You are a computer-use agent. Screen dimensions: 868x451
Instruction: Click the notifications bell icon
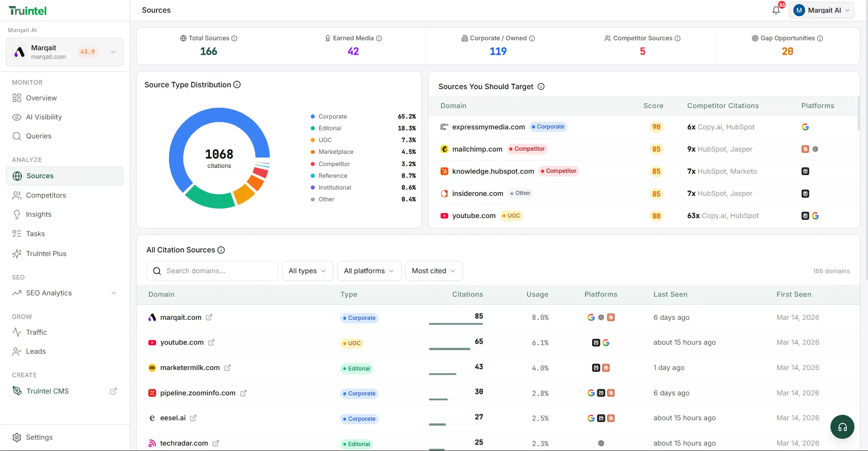coord(776,10)
